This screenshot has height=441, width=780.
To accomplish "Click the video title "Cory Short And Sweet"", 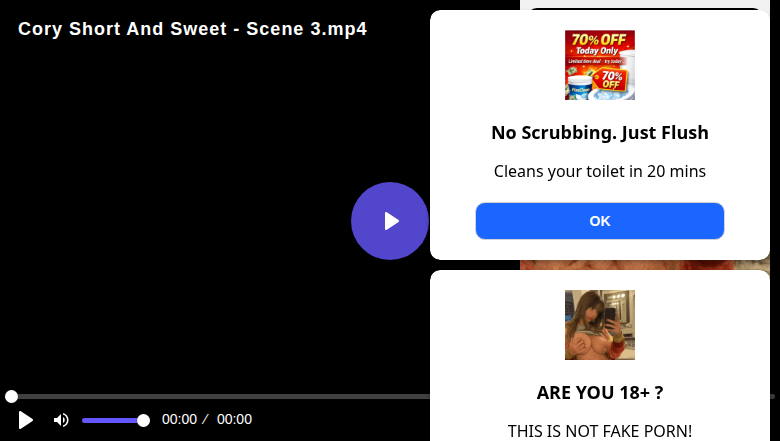I will (120, 29).
